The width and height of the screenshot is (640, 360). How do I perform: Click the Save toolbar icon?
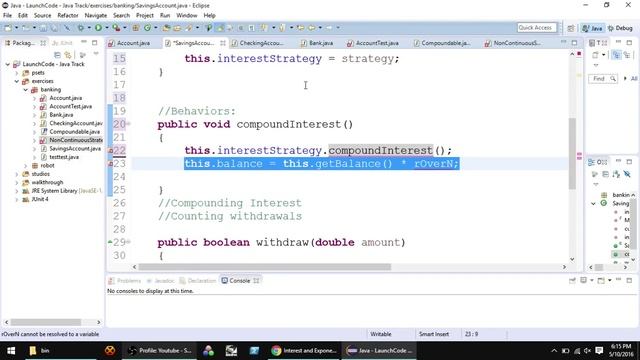42,28
